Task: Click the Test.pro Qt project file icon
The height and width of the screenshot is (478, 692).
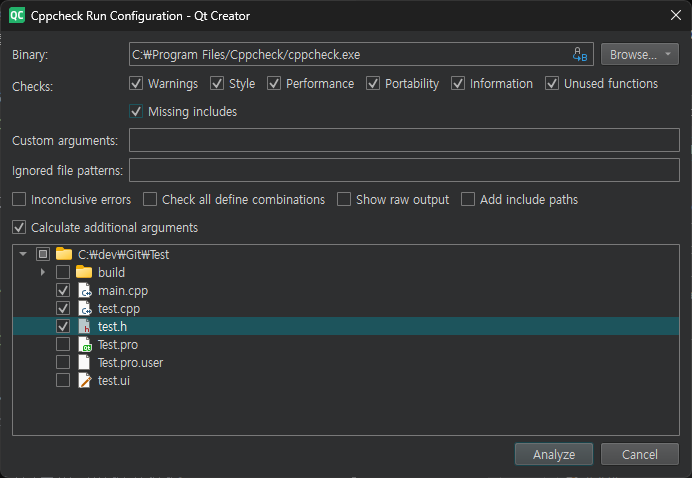Action: click(84, 344)
